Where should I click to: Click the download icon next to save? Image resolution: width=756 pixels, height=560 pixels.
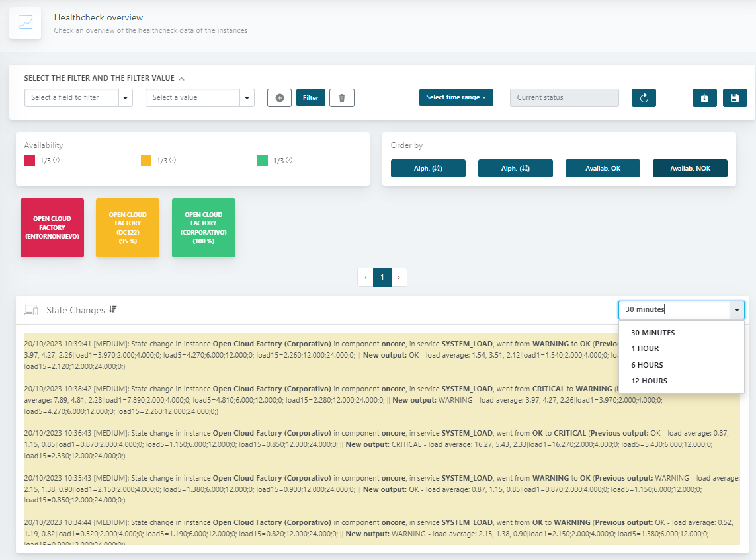pos(704,98)
